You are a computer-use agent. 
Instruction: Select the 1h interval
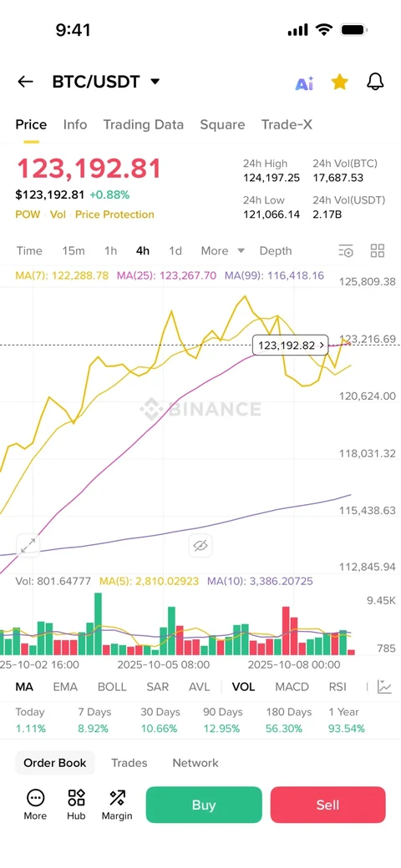pyautogui.click(x=111, y=250)
